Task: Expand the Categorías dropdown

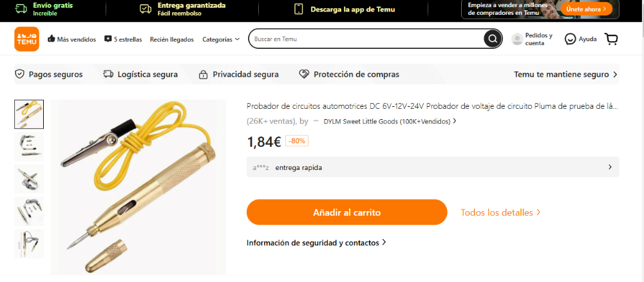Action: click(221, 39)
